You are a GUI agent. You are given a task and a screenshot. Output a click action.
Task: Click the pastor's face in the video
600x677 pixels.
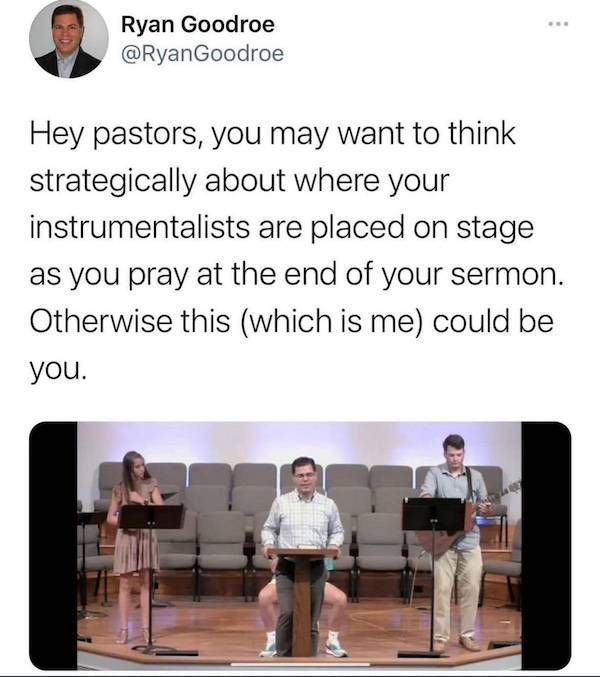[304, 474]
